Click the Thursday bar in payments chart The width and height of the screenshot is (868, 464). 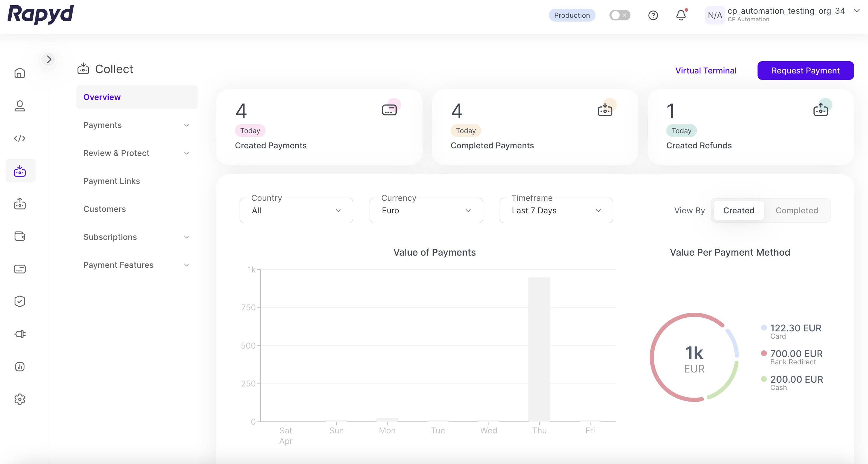(539, 349)
